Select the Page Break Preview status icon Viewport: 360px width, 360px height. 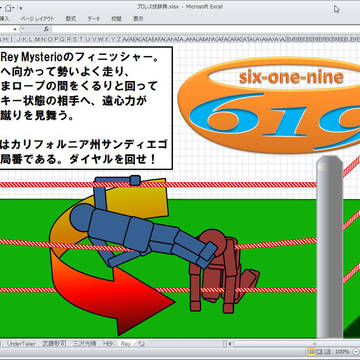pos(326,352)
